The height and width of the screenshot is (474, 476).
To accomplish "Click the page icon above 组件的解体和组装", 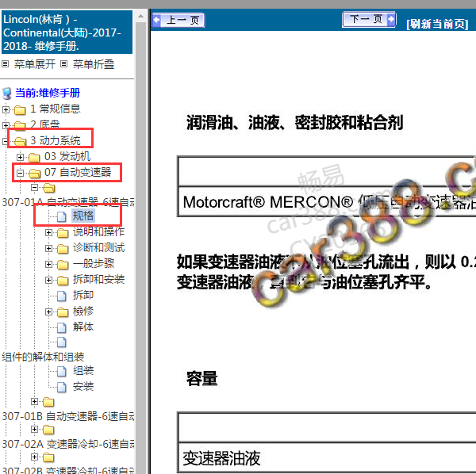I will 62,342.
